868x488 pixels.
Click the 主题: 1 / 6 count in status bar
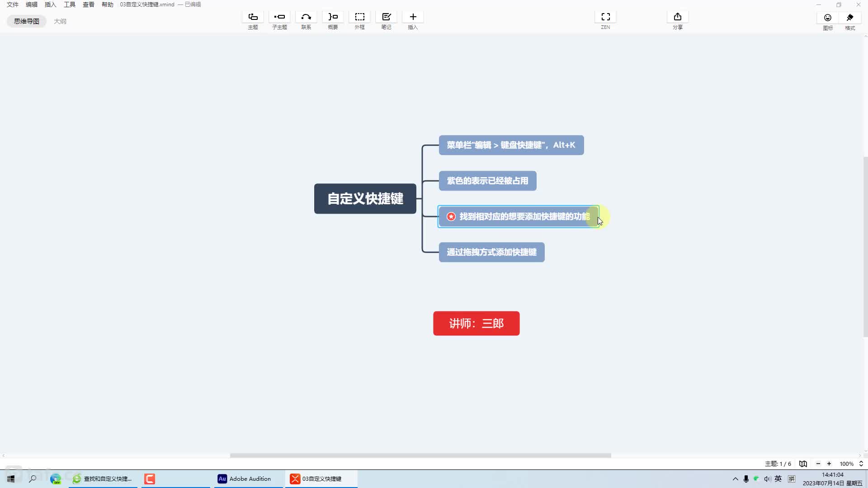(x=778, y=464)
